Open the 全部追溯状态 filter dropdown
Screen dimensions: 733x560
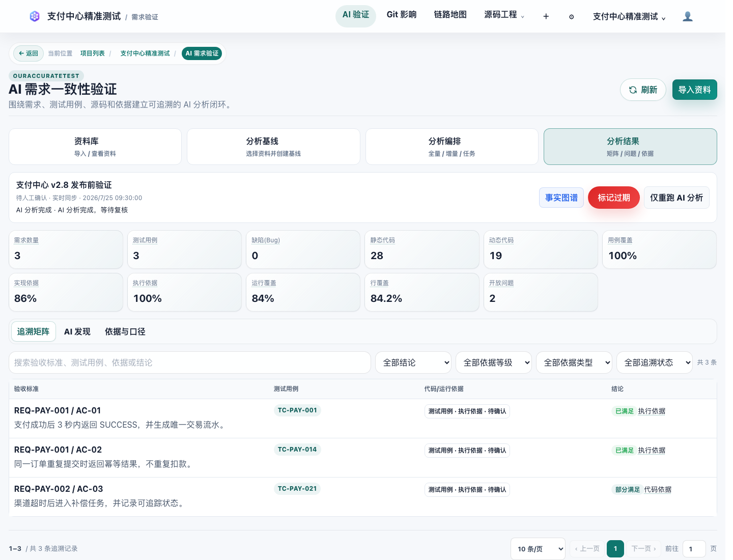click(655, 362)
